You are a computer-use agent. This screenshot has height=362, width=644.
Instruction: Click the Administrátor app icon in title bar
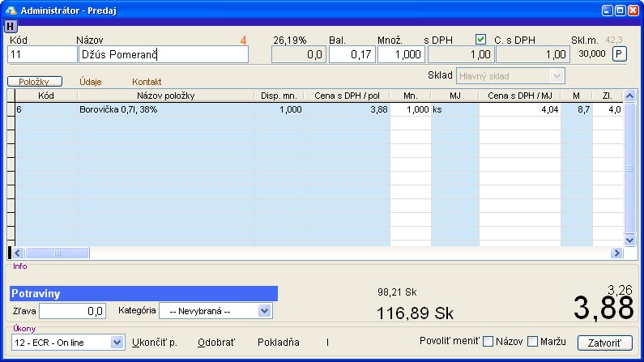click(11, 10)
